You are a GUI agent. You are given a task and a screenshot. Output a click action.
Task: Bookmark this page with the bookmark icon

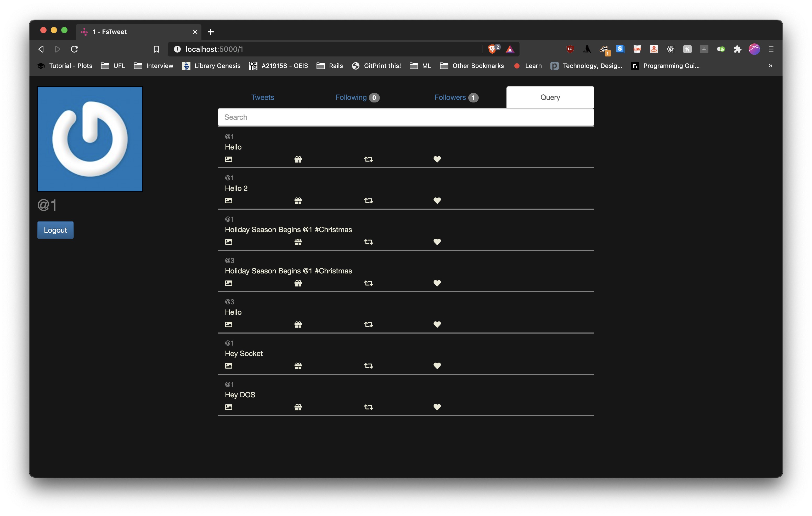(x=156, y=49)
